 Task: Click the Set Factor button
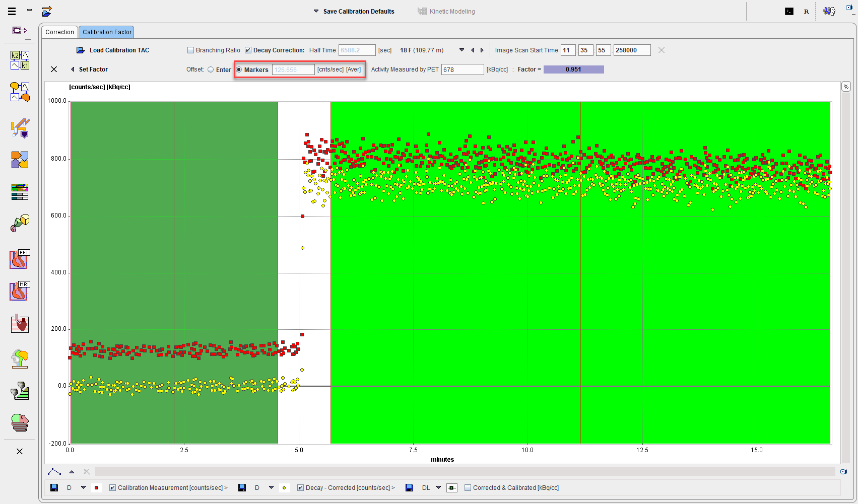(93, 69)
